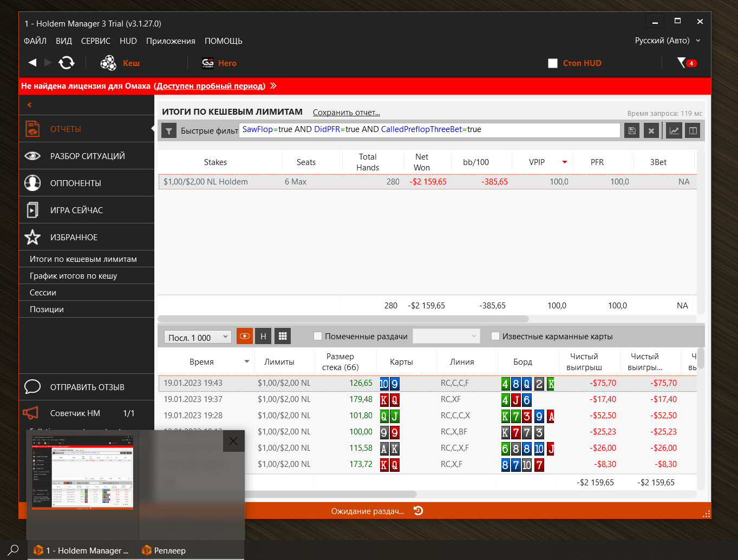Click the bb/100 column header
Image resolution: width=738 pixels, height=560 pixels.
(x=476, y=162)
